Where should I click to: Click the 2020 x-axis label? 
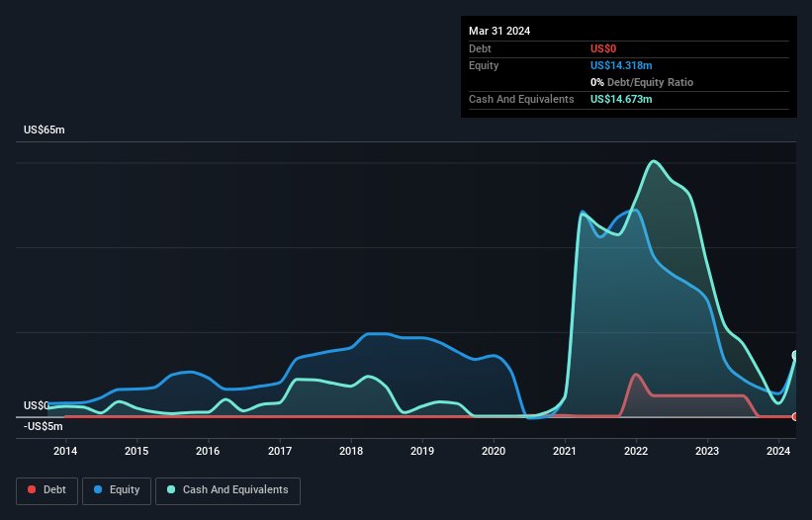tap(494, 452)
